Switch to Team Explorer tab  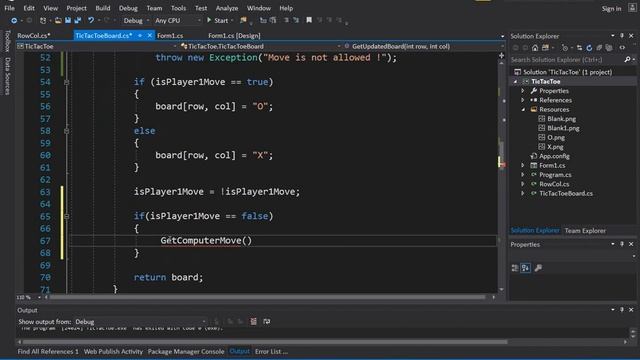pos(585,231)
